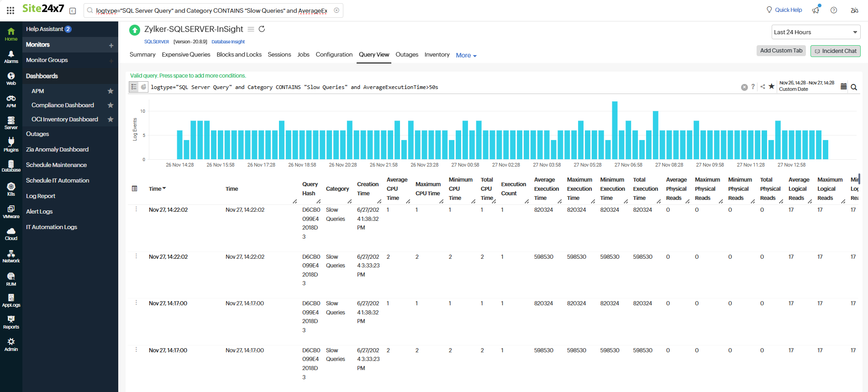Refresh the Zylker-SQLSERVER-InSight monitor
This screenshot has height=392, width=868.
[262, 29]
